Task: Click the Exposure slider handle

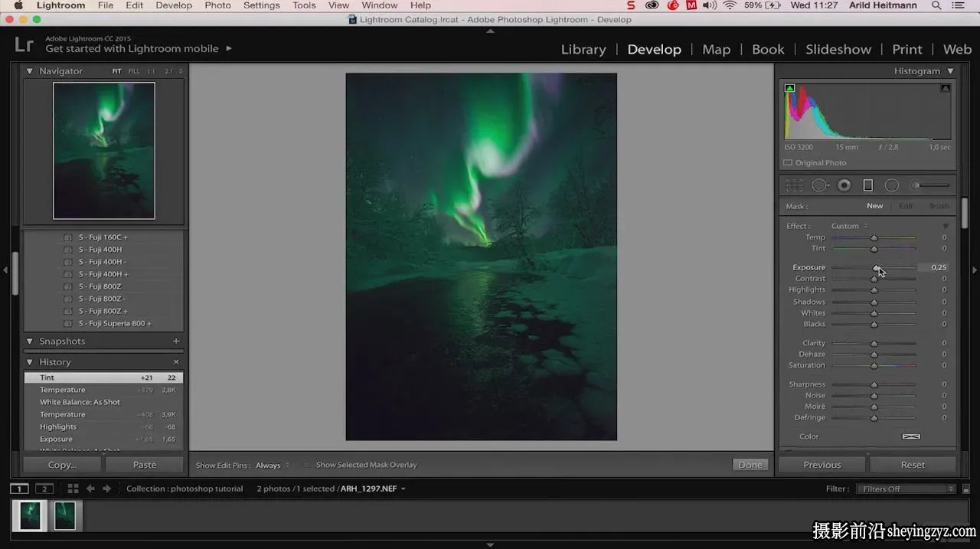Action: pyautogui.click(x=877, y=267)
